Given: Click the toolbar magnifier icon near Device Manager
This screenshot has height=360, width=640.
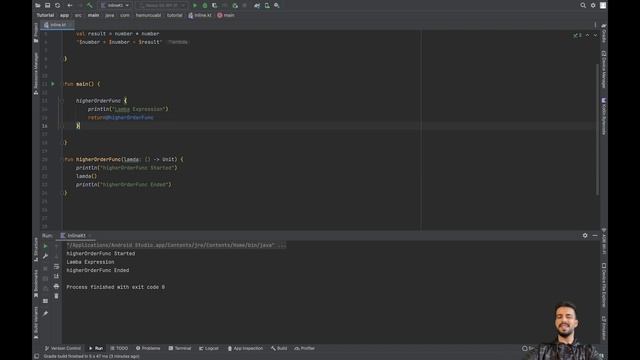Looking at the screenshot, I should (277, 5).
